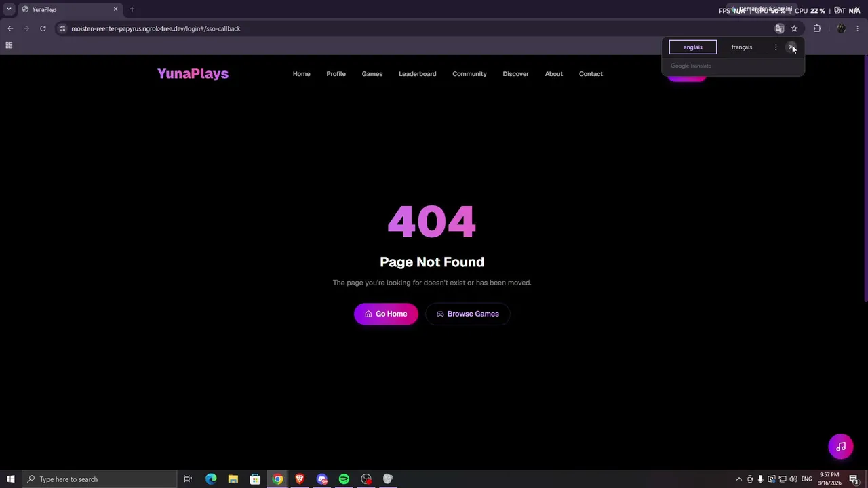
Task: Click the floating music note button
Action: [x=841, y=447]
